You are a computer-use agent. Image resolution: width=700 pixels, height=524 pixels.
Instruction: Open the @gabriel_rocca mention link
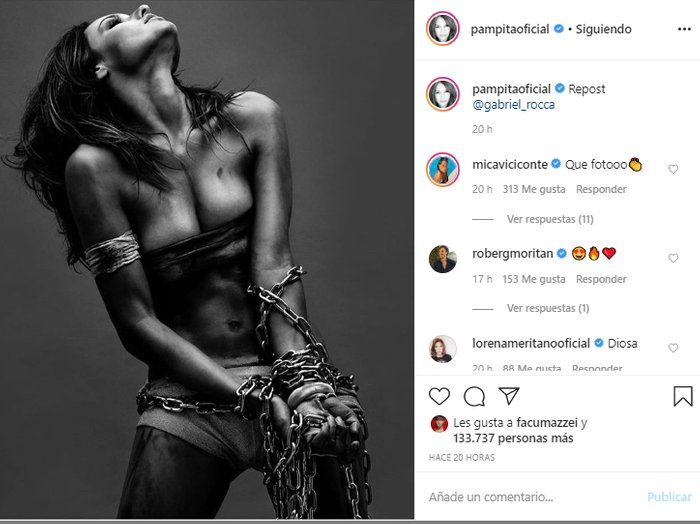[x=515, y=104]
